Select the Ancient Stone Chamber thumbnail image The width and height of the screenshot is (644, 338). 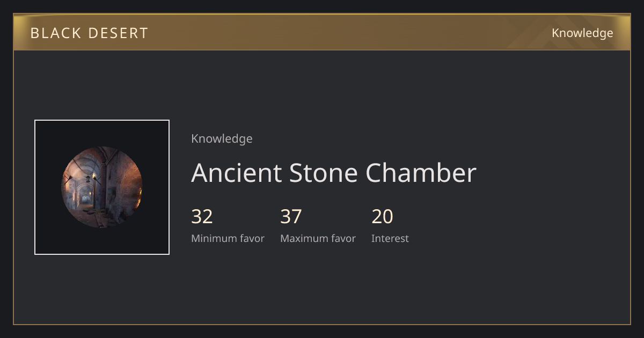[x=102, y=187]
